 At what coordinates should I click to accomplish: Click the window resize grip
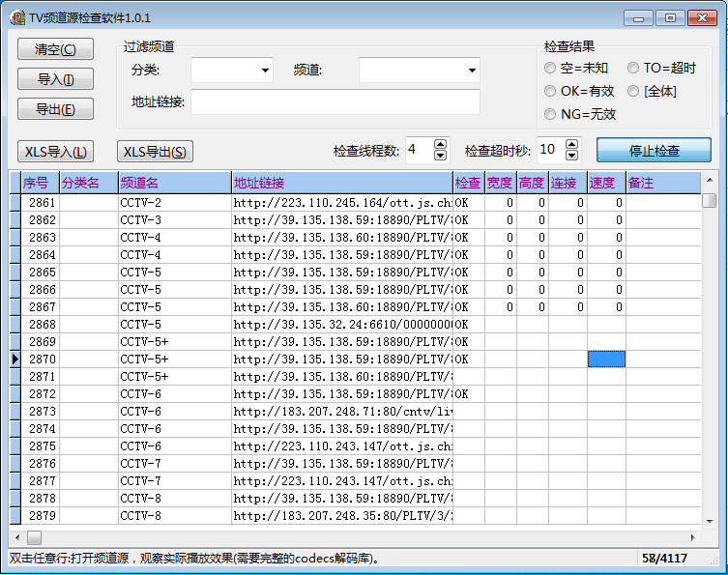tap(713, 561)
